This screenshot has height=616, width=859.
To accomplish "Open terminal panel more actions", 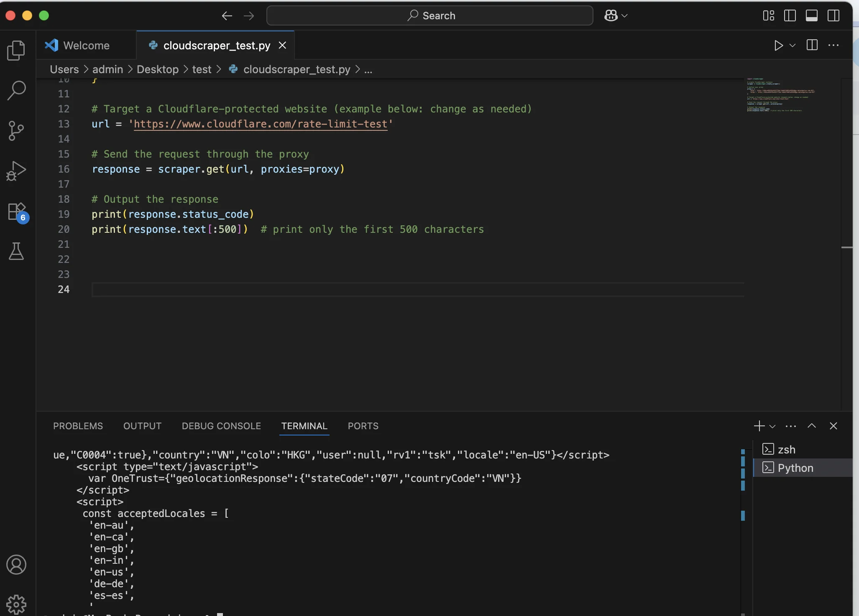I will 791,426.
